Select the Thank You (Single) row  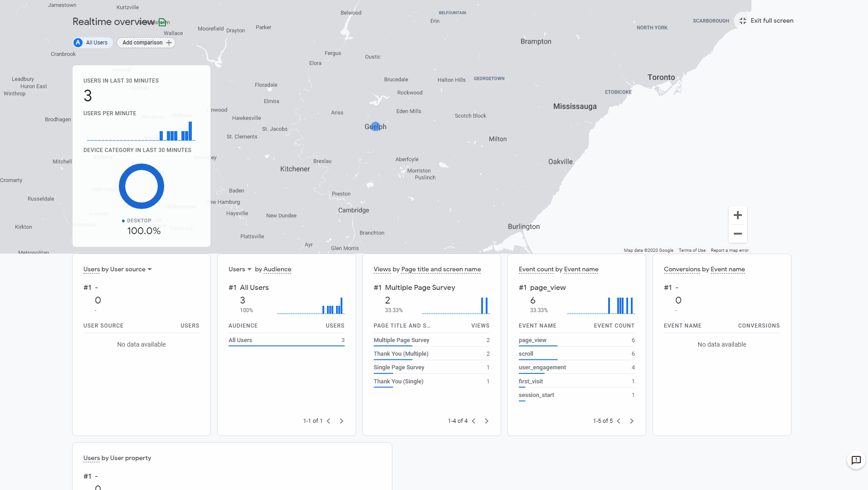click(x=432, y=382)
